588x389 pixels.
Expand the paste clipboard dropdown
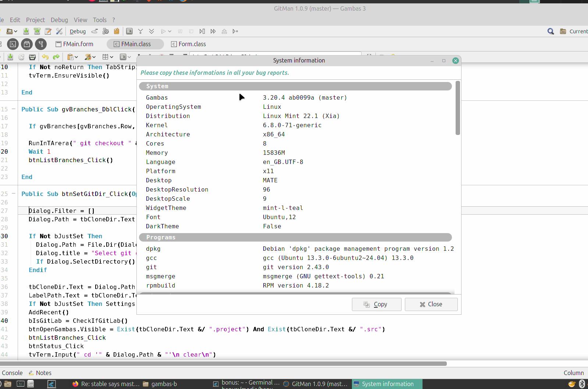pos(76,57)
